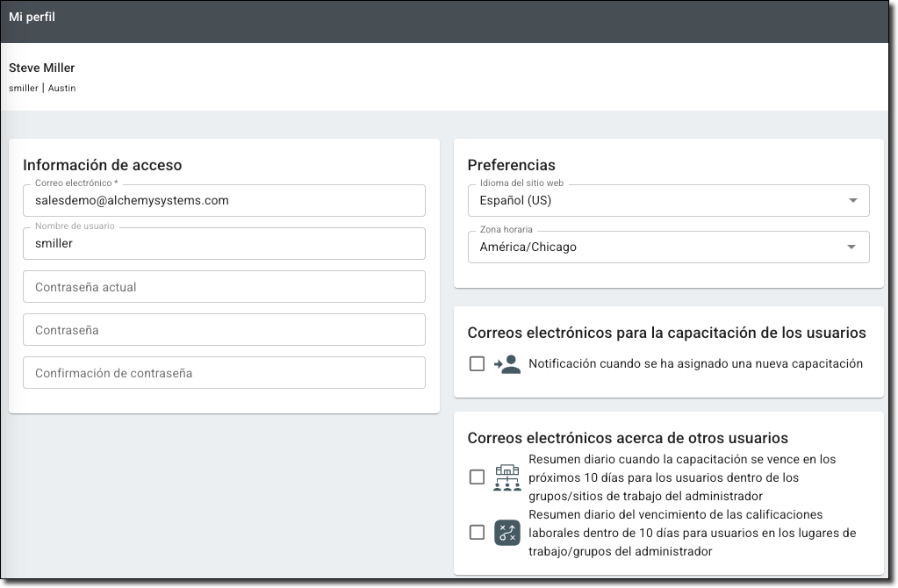This screenshot has height=588, width=898.
Task: Click the Nombre de usuario field
Action: tap(224, 244)
